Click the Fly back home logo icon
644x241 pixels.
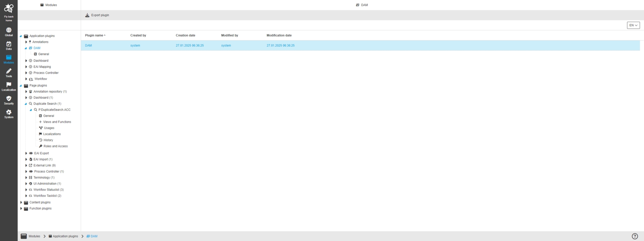(x=9, y=9)
